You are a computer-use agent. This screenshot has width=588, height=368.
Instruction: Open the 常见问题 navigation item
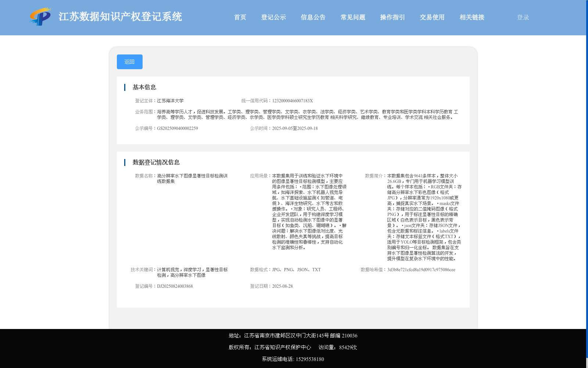tap(352, 17)
